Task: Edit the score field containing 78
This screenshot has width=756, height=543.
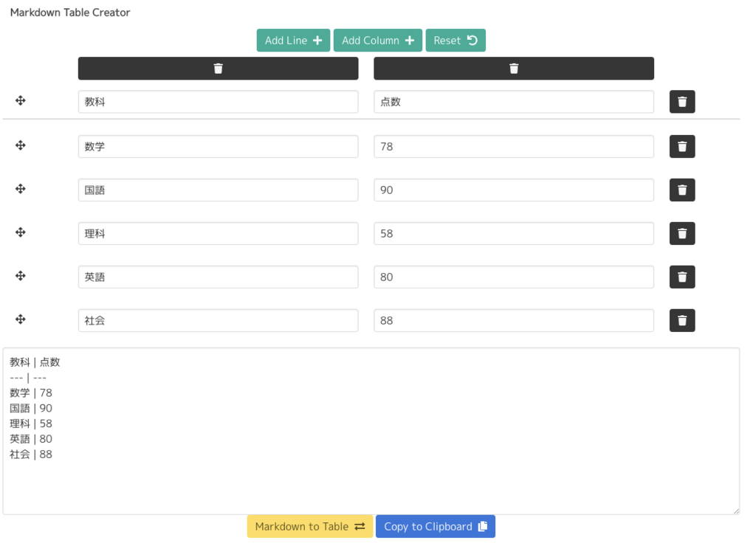Action: (x=514, y=147)
